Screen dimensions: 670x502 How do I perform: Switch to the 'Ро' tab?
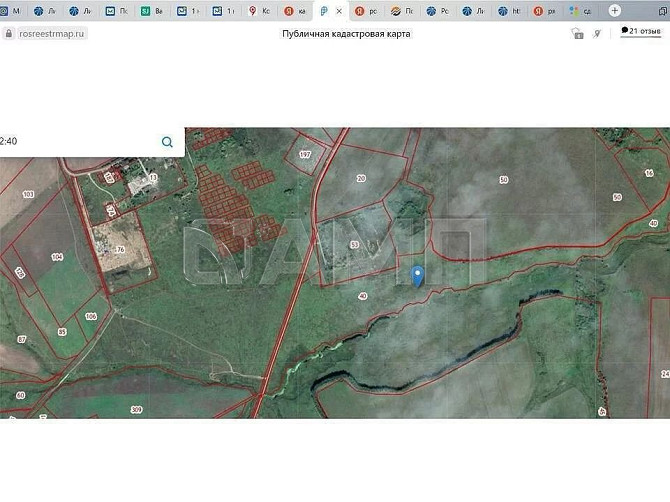click(438, 11)
